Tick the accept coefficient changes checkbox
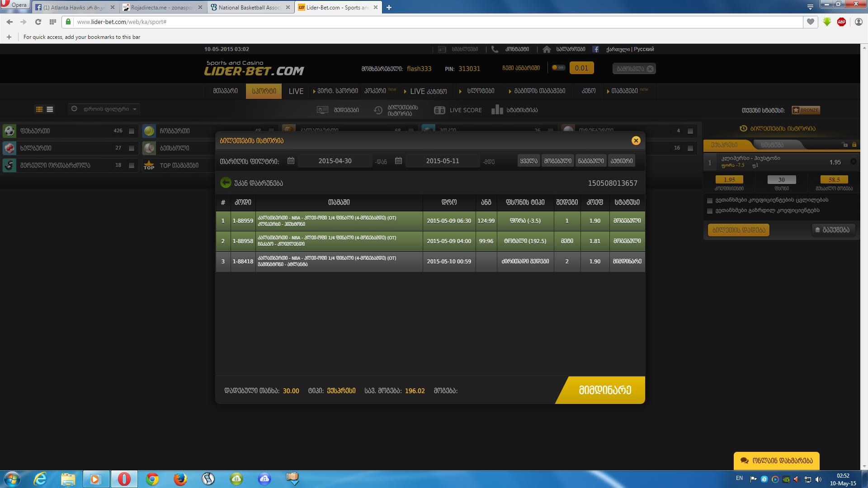 click(710, 200)
